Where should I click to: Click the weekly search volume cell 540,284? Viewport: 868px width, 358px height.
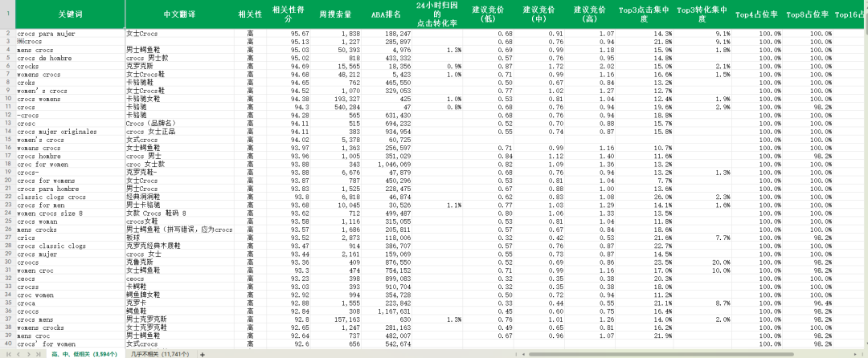point(335,108)
